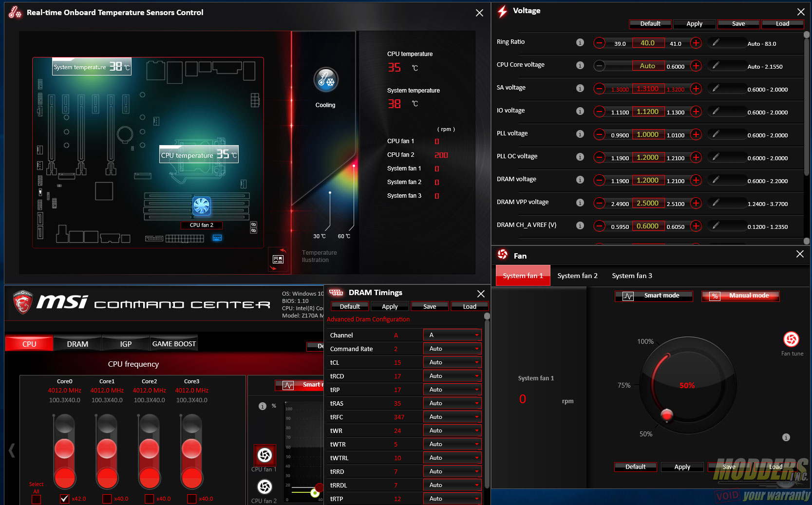This screenshot has height=505, width=812.
Task: Click pencil edit icon for PLL OC voltage
Action: [716, 157]
